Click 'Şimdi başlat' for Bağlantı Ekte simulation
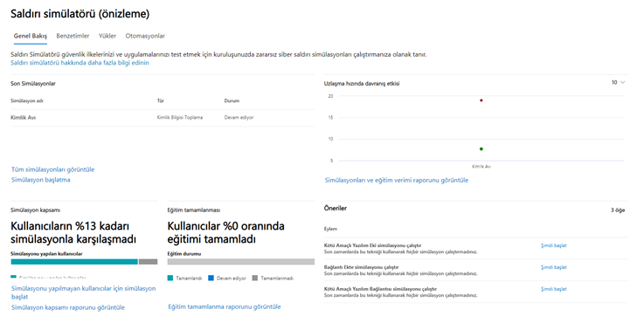Image resolution: width=644 pixels, height=323 pixels. [554, 267]
